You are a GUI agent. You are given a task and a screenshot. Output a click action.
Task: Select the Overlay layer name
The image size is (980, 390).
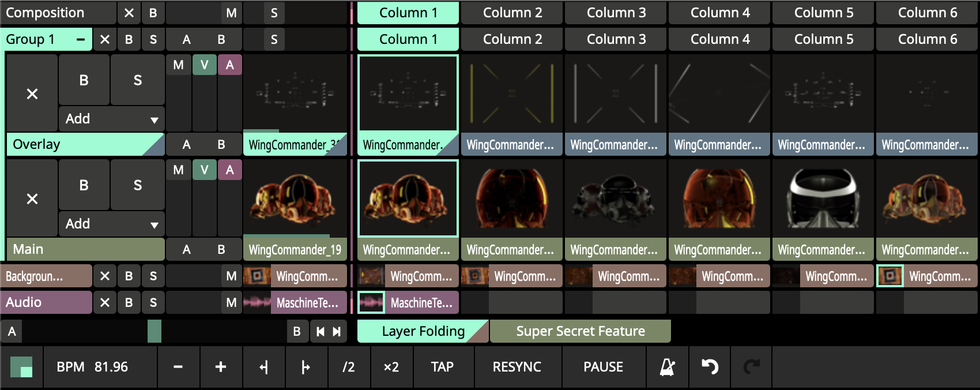point(85,144)
